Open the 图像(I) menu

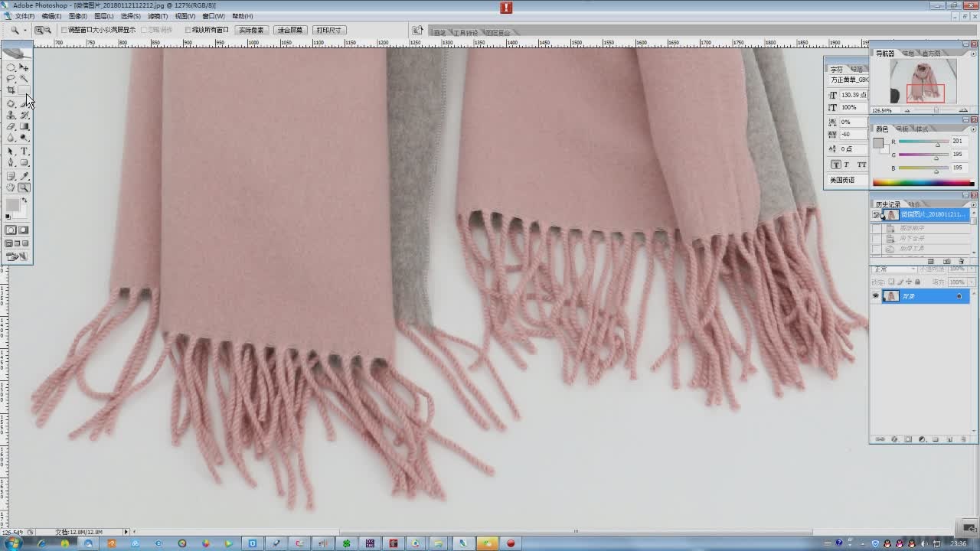point(78,16)
